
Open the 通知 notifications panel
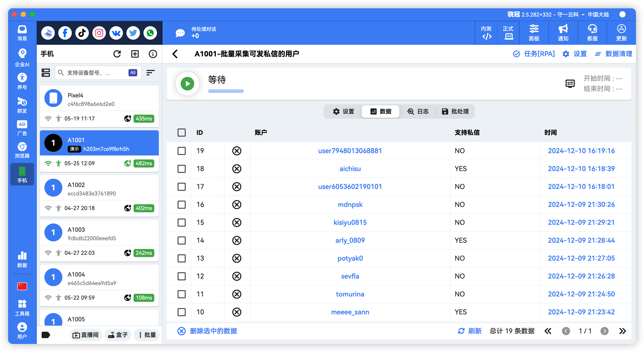click(x=563, y=33)
